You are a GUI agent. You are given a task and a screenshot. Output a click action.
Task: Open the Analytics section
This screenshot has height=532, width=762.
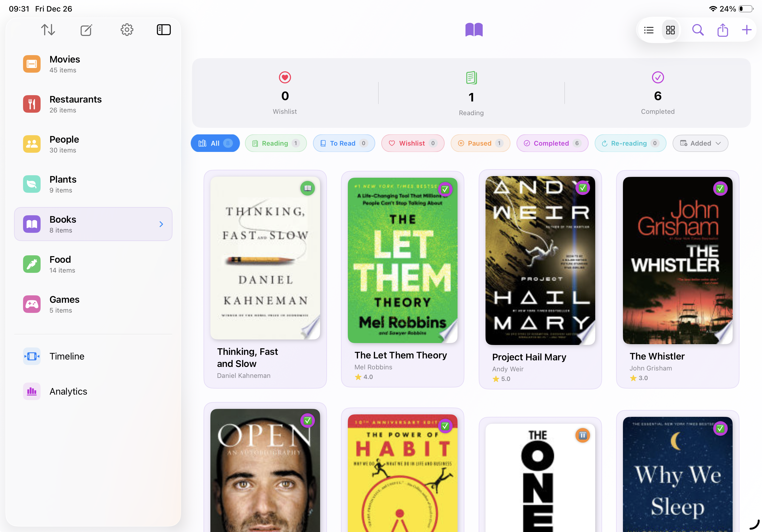click(68, 391)
